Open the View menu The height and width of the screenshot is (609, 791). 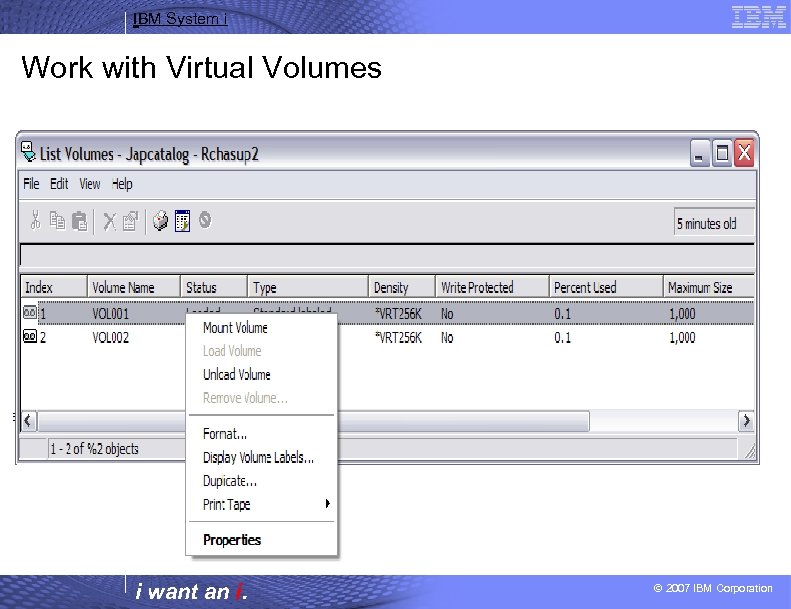(x=90, y=184)
